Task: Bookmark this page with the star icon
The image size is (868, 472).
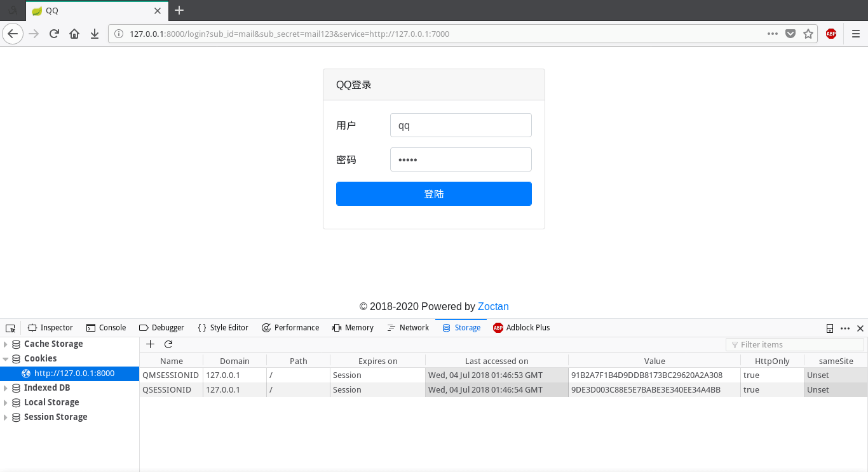Action: (808, 34)
